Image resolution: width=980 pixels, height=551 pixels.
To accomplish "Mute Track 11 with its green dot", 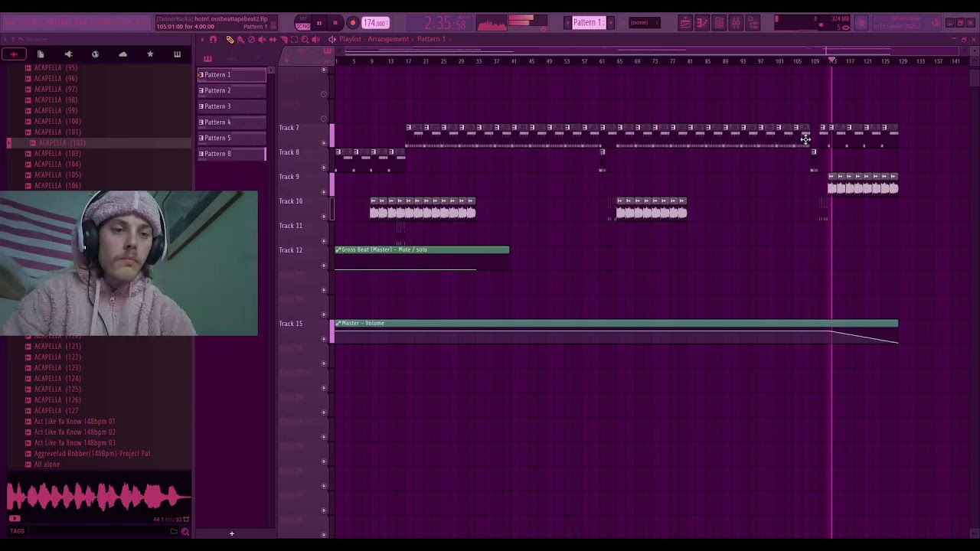I will click(x=324, y=241).
